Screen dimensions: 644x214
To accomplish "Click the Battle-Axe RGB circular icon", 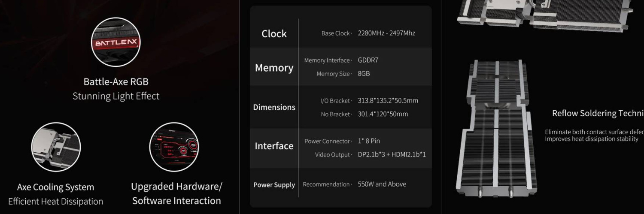I will [x=115, y=42].
